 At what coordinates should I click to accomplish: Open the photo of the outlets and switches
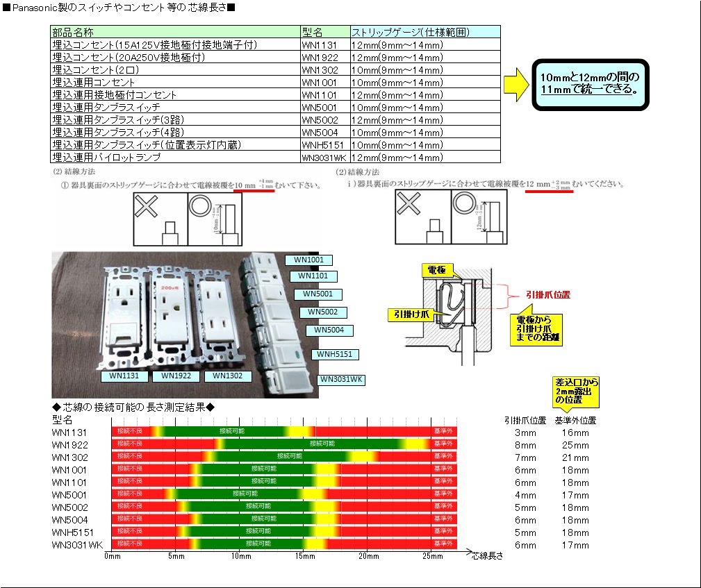185,325
